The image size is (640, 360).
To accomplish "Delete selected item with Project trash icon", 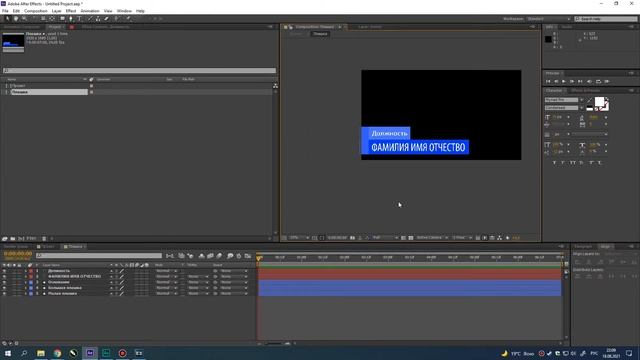I will point(44,238).
